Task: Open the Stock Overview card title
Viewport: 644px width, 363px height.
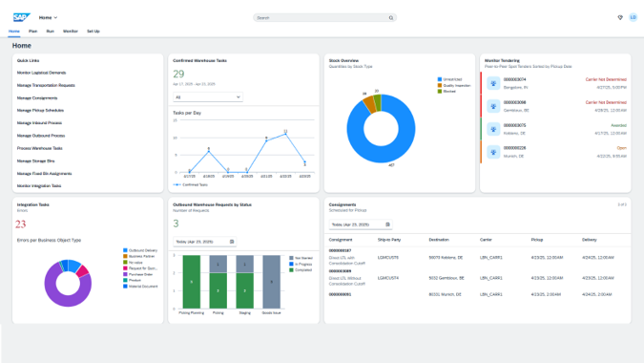Action: 343,60
